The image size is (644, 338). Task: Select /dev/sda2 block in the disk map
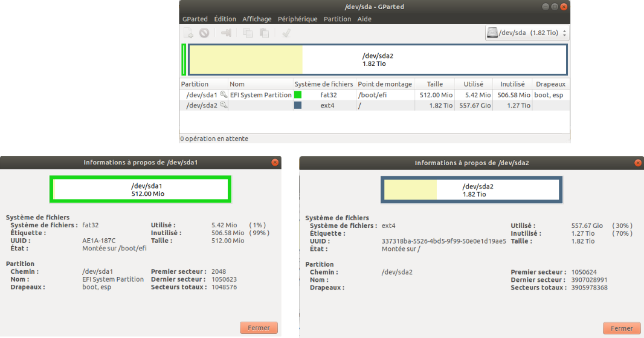[x=378, y=60]
